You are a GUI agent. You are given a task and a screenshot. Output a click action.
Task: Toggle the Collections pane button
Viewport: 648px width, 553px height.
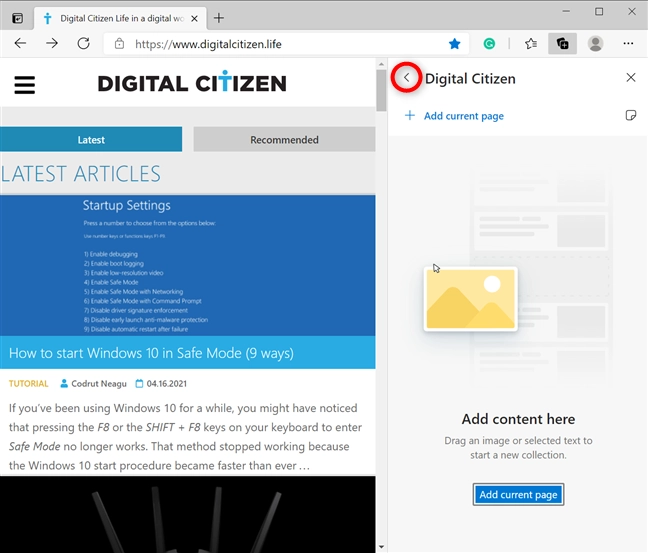click(x=562, y=43)
